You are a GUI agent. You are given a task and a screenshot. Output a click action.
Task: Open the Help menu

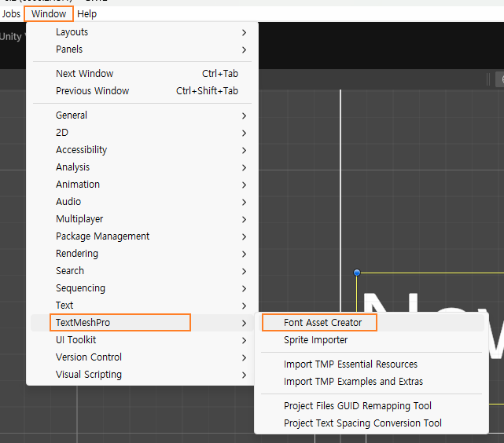pos(86,14)
